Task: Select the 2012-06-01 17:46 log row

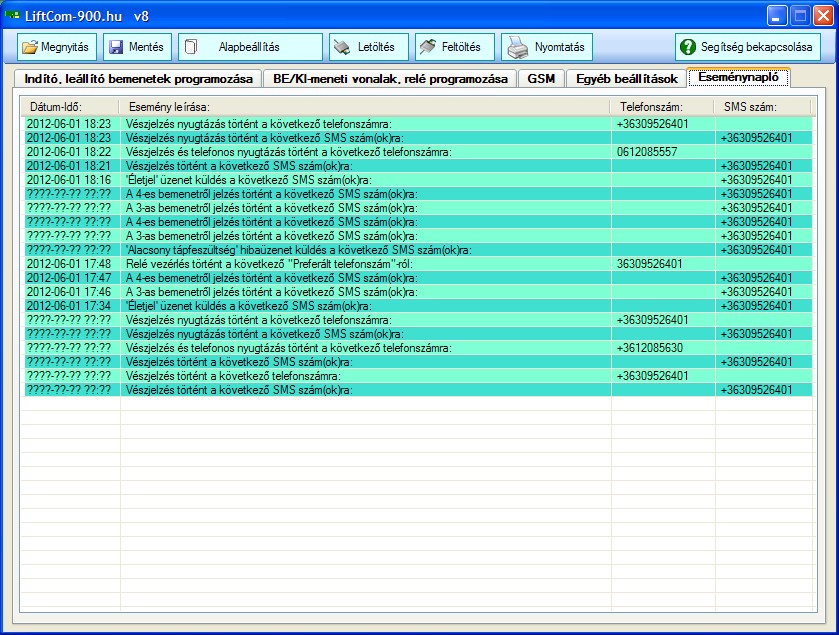Action: (417, 292)
